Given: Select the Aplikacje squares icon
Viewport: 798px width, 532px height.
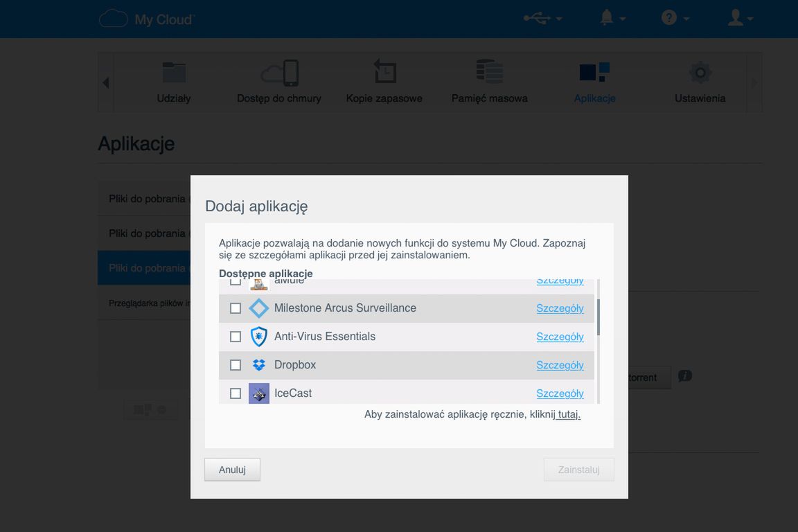Looking at the screenshot, I should [x=594, y=72].
